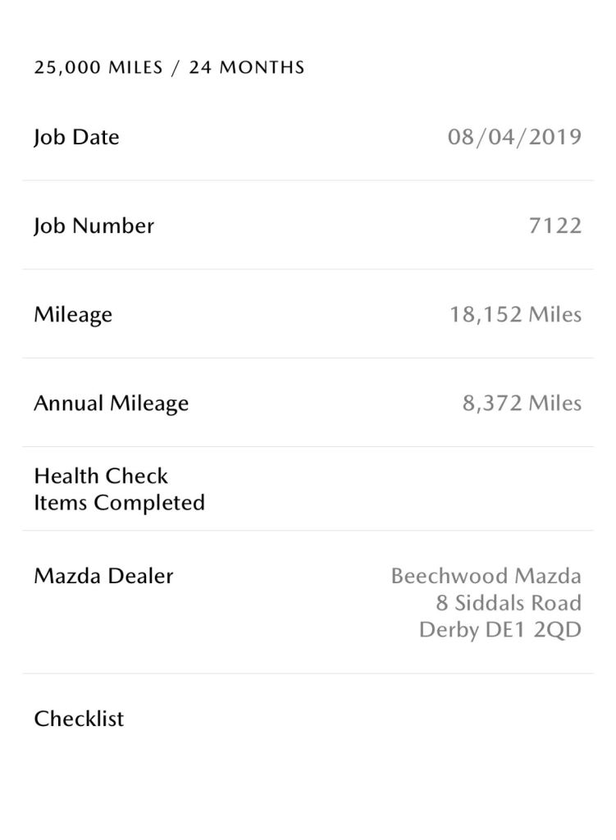Expand the Checklist section
The image size is (616, 840).
coord(308,719)
